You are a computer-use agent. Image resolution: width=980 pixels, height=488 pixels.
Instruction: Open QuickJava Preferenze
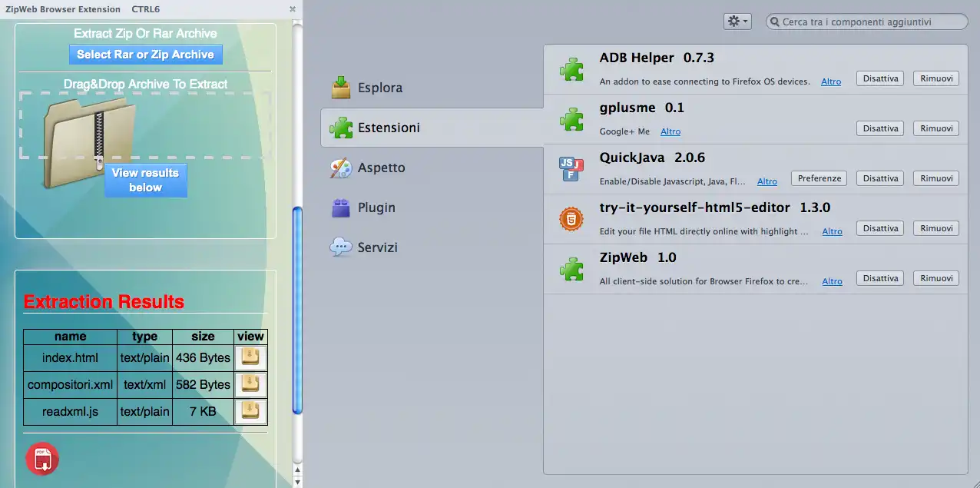point(819,178)
